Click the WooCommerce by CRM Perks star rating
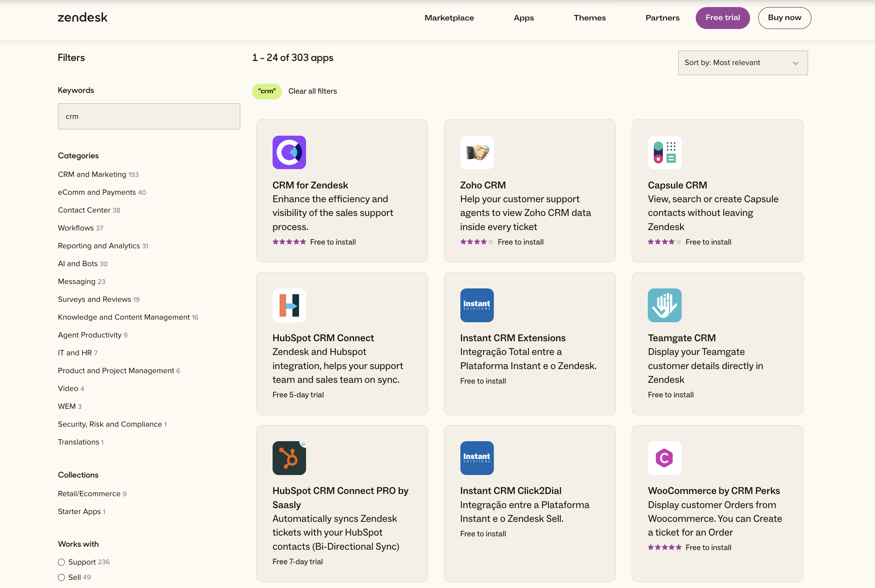The image size is (875, 588). pos(665,547)
